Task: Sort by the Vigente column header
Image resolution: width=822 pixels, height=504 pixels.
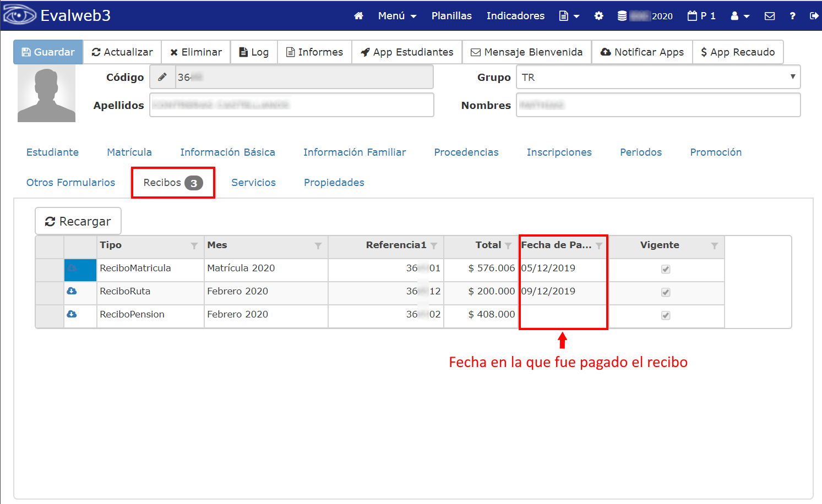Action: 660,245
